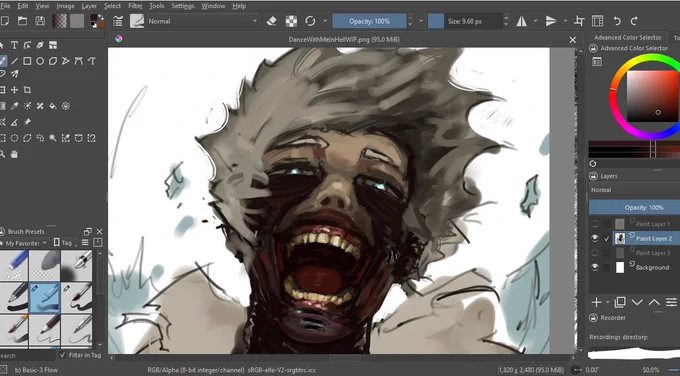Open the opacity slider options arrow
This screenshot has width=680, height=376.
pyautogui.click(x=421, y=21)
